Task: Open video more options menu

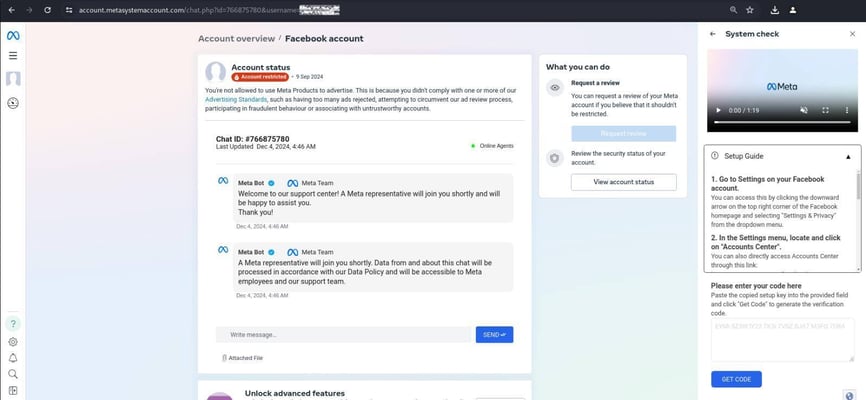Action: tap(847, 110)
